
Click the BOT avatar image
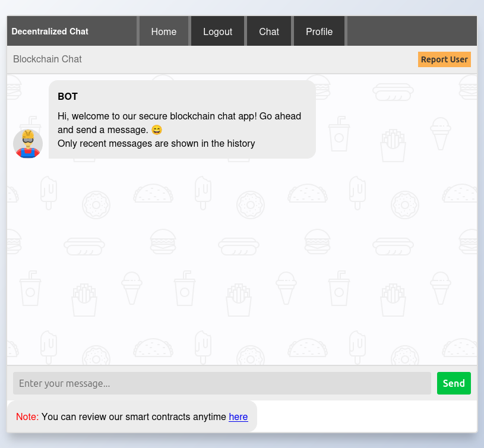(28, 143)
